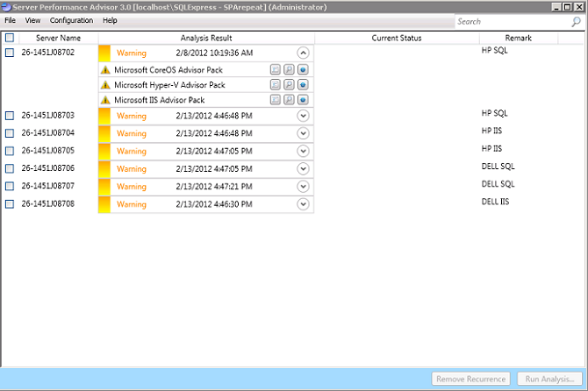Collapse the 26-1451J08702 analysis result

pos(303,53)
